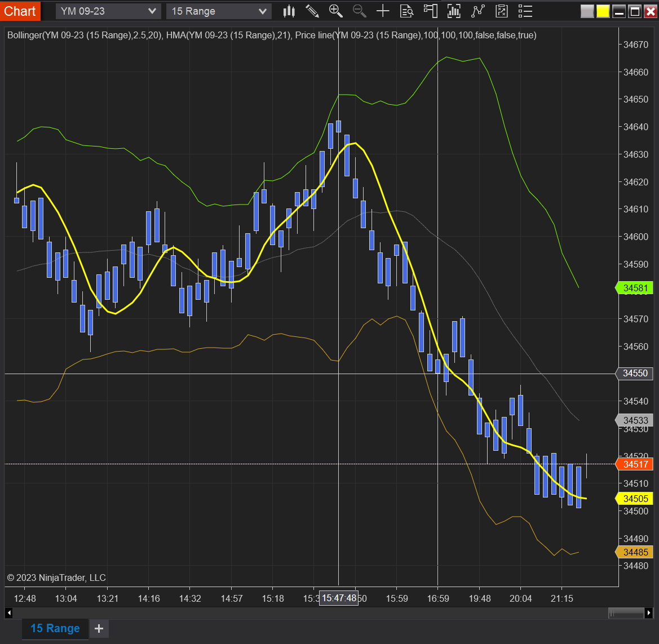Expand the bottom horizontal scrollbar right arrow
This screenshot has width=659, height=644.
[x=649, y=613]
